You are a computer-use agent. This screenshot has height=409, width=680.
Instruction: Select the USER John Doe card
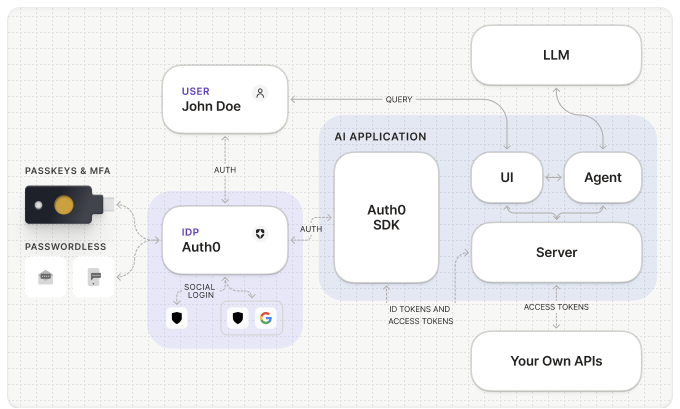(225, 99)
